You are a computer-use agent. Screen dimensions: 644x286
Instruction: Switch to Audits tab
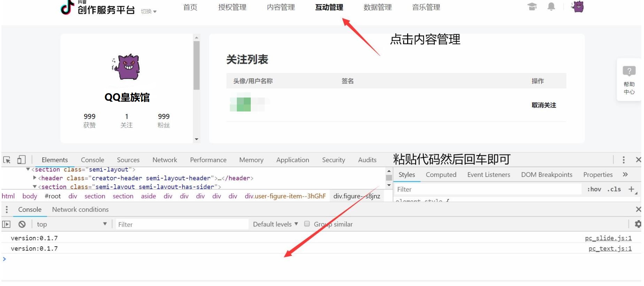point(367,160)
